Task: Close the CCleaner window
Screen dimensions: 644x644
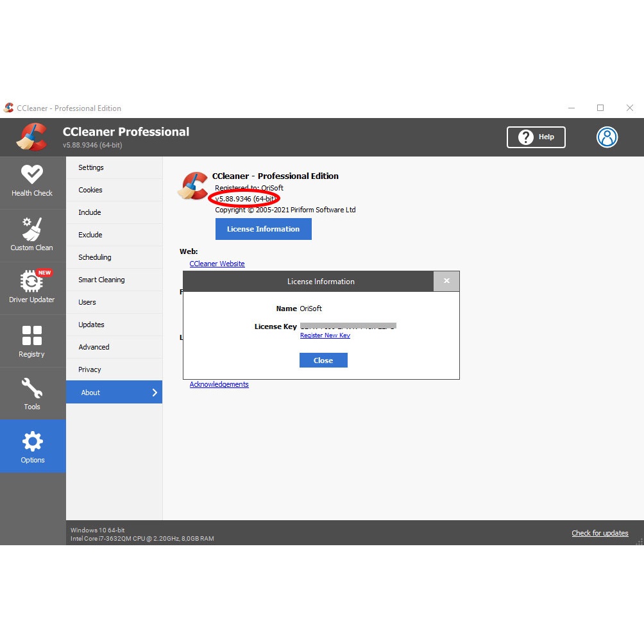Action: pos(630,108)
